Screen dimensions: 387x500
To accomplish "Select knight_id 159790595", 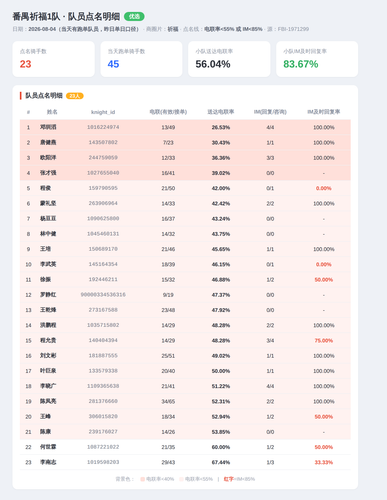I will coord(103,188).
